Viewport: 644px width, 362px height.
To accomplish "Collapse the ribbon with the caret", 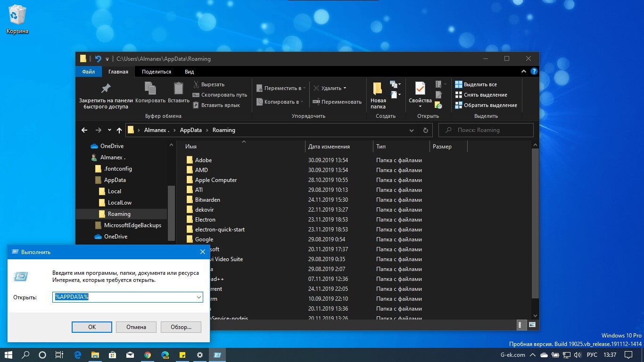I will tap(523, 72).
